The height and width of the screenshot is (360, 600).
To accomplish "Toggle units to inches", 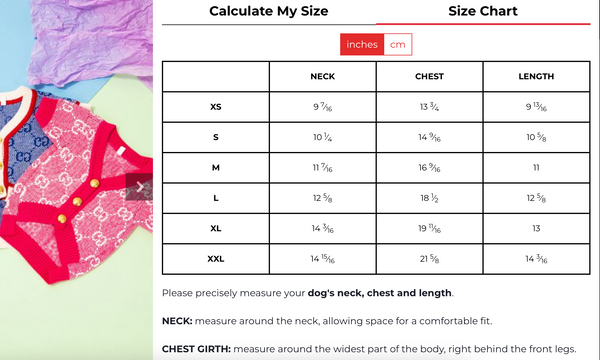I will tap(362, 44).
